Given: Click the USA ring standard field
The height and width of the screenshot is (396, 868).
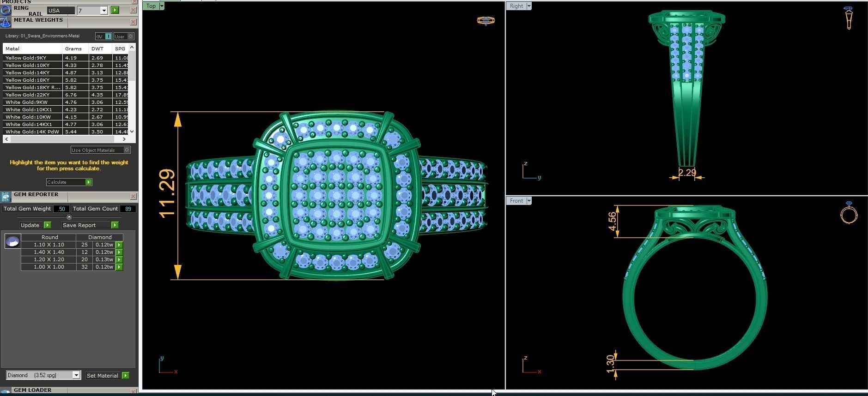Looking at the screenshot, I should (61, 10).
